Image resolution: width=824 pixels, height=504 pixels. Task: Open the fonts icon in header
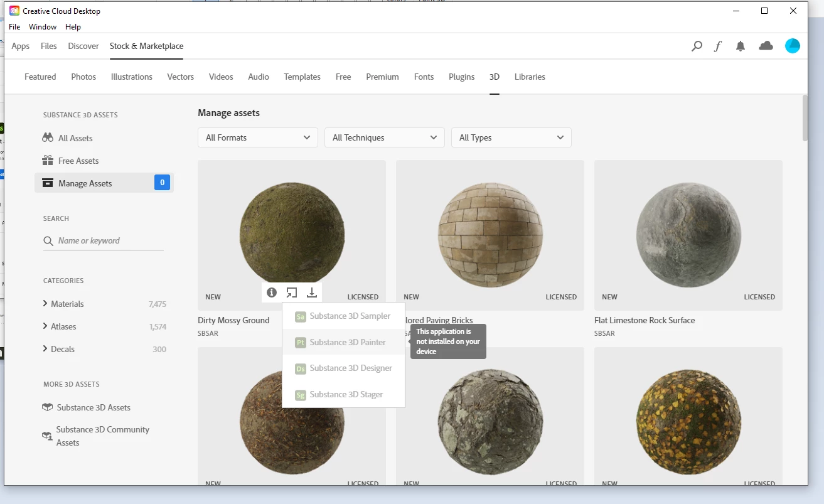(x=718, y=46)
